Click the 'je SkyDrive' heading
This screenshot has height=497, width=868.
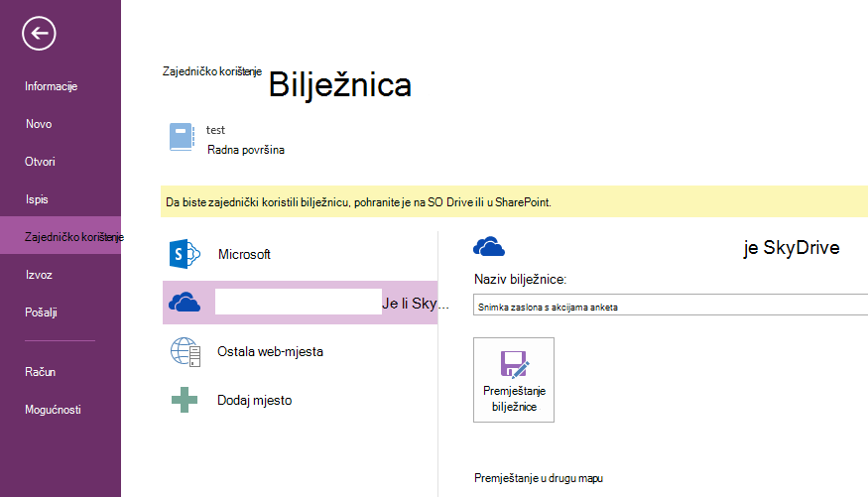click(x=792, y=247)
